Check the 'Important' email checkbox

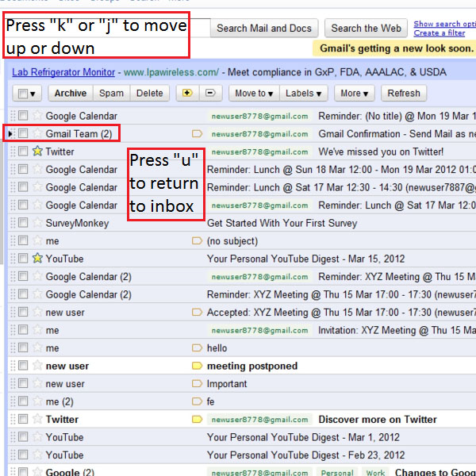pos(23,383)
